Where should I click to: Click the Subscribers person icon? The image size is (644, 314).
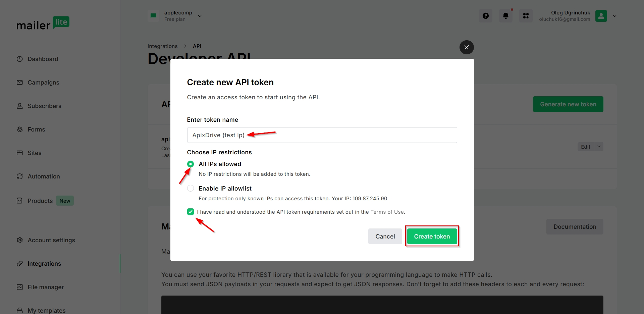click(20, 106)
